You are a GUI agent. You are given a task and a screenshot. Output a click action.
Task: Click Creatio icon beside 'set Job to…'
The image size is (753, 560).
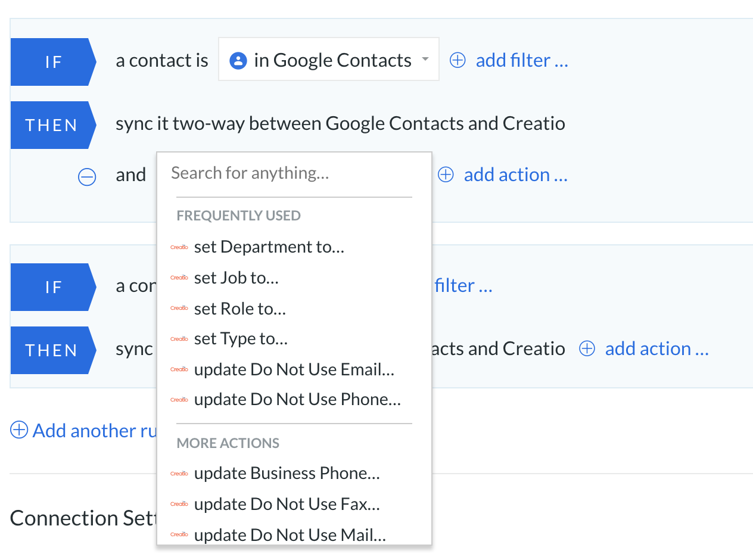click(x=179, y=278)
